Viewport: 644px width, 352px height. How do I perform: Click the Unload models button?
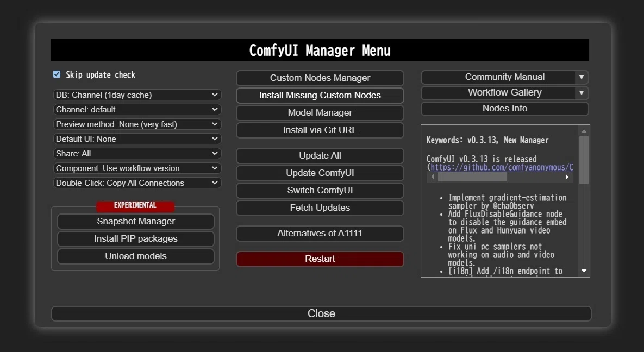click(x=136, y=256)
